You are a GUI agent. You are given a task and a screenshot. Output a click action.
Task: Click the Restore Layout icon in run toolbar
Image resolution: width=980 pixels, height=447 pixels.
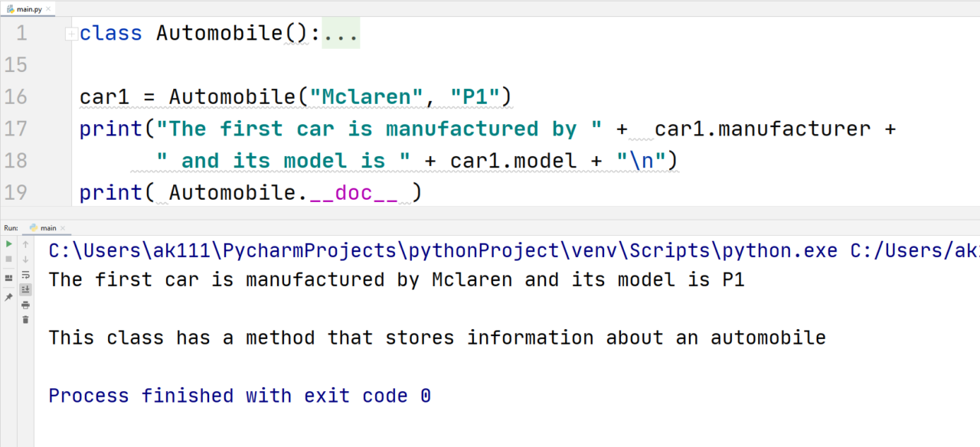point(8,276)
